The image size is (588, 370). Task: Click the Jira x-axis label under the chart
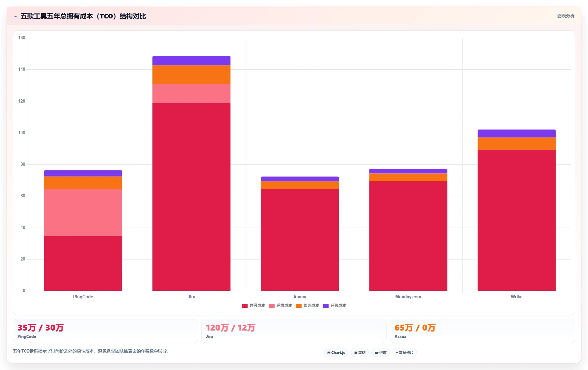pos(191,297)
